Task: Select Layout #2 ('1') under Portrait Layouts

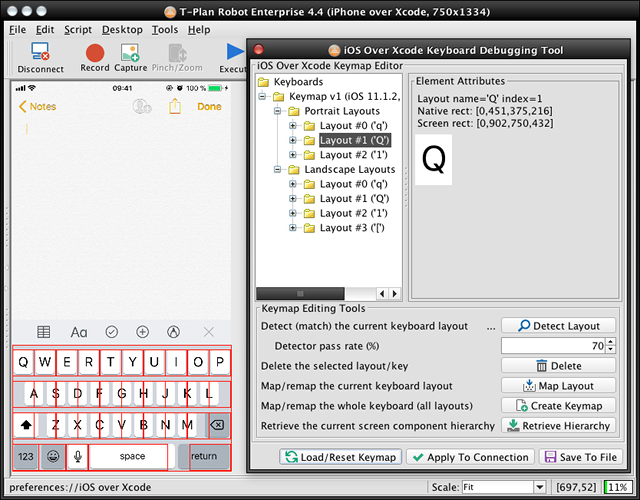Action: (x=354, y=155)
